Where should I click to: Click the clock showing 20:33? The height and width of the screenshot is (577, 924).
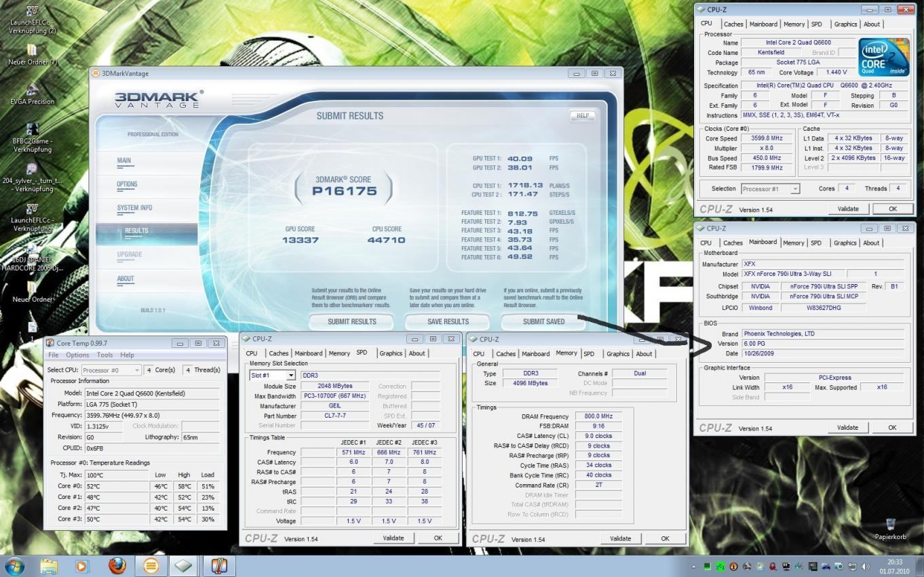point(895,561)
